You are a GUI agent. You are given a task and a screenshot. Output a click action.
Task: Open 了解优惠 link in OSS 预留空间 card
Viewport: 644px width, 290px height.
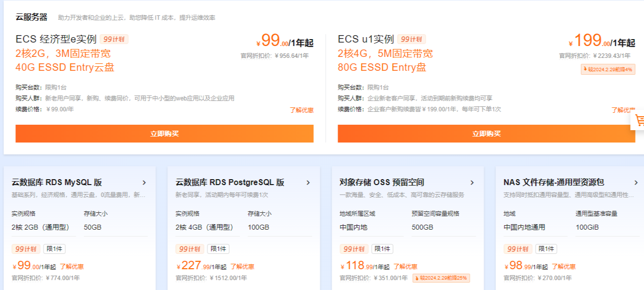point(405,267)
